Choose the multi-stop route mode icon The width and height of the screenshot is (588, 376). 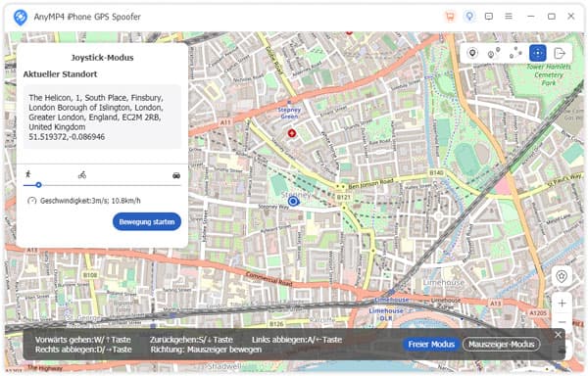click(515, 53)
